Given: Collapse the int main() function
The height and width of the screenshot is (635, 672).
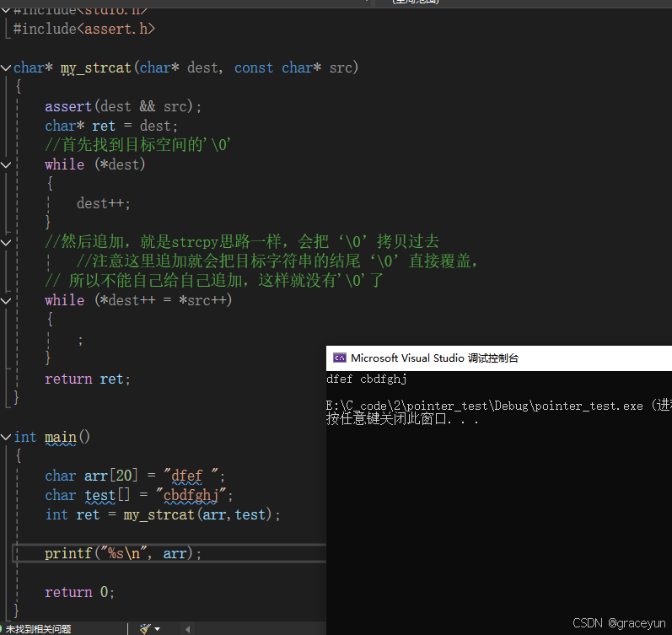Looking at the screenshot, I should coord(6,437).
